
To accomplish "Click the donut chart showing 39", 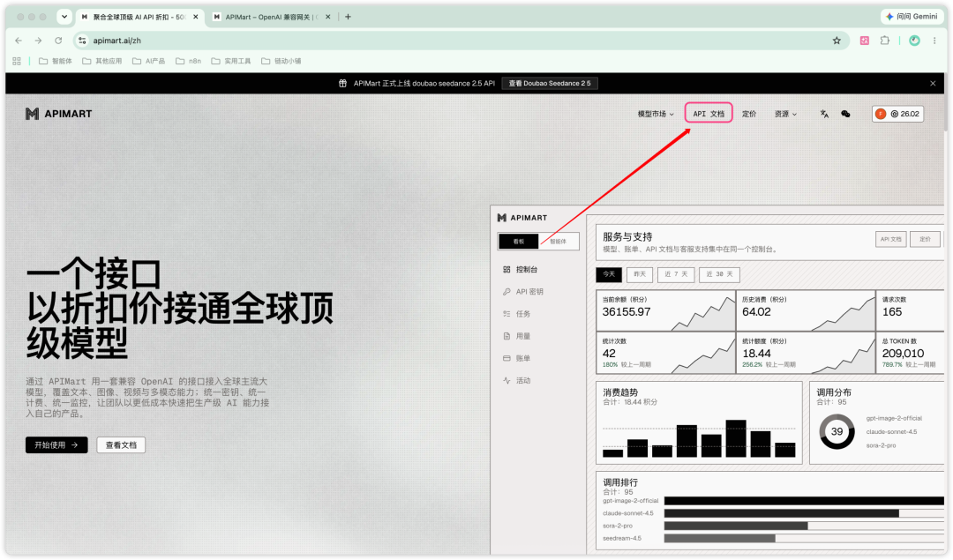I will pyautogui.click(x=837, y=431).
